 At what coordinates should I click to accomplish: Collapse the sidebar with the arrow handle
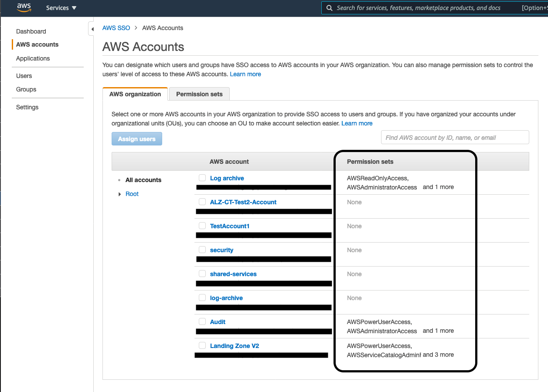tap(92, 29)
